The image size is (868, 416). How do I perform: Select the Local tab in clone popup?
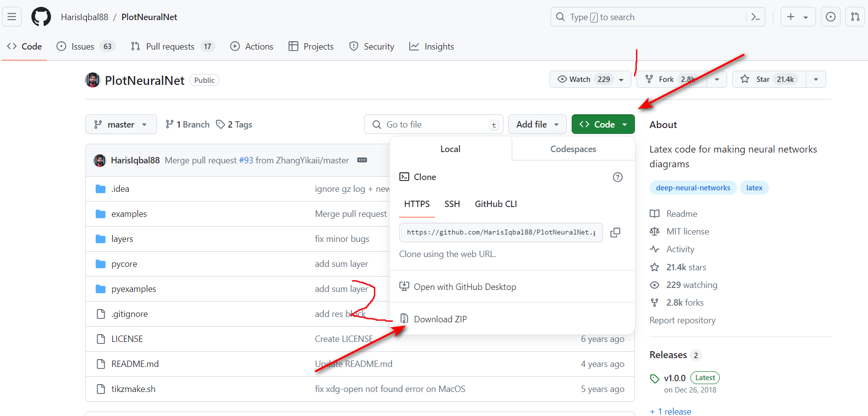450,149
